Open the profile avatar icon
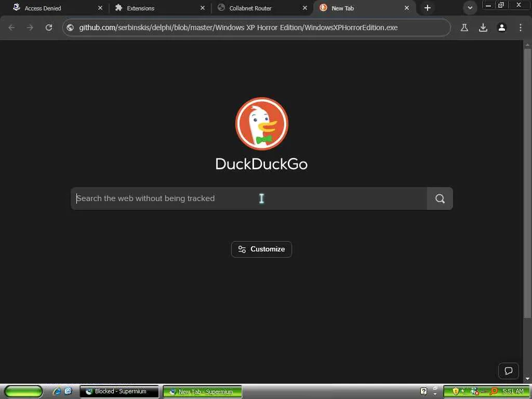Screen dimensions: 532x399 [x=502, y=28]
